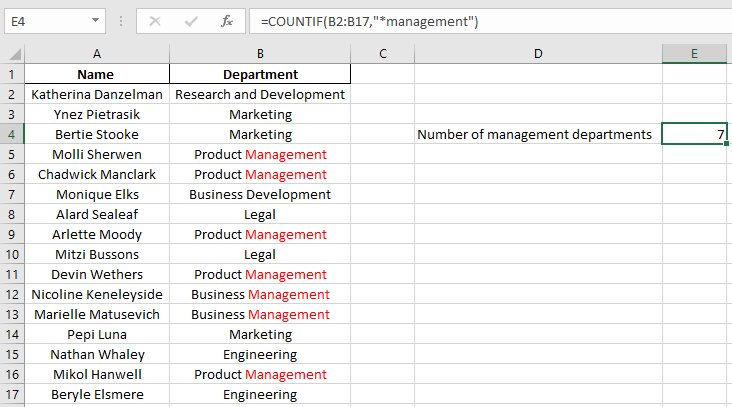Click the Department header cell
732x407 pixels.
point(260,74)
